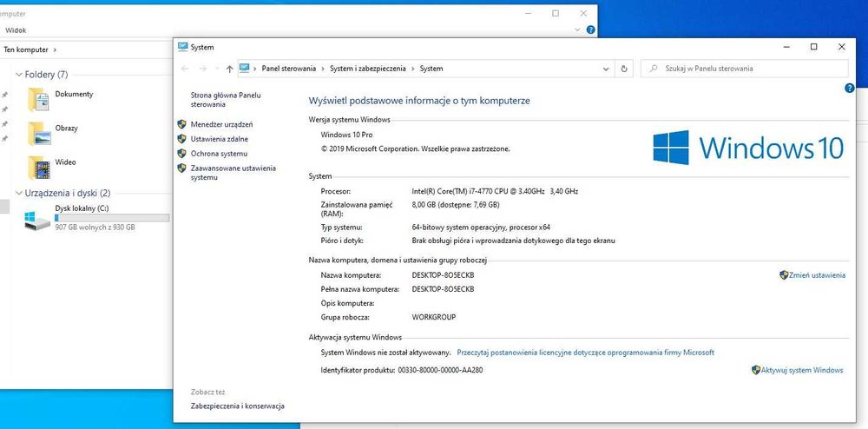868x429 pixels.
Task: Minimize the System window
Action: 786,47
